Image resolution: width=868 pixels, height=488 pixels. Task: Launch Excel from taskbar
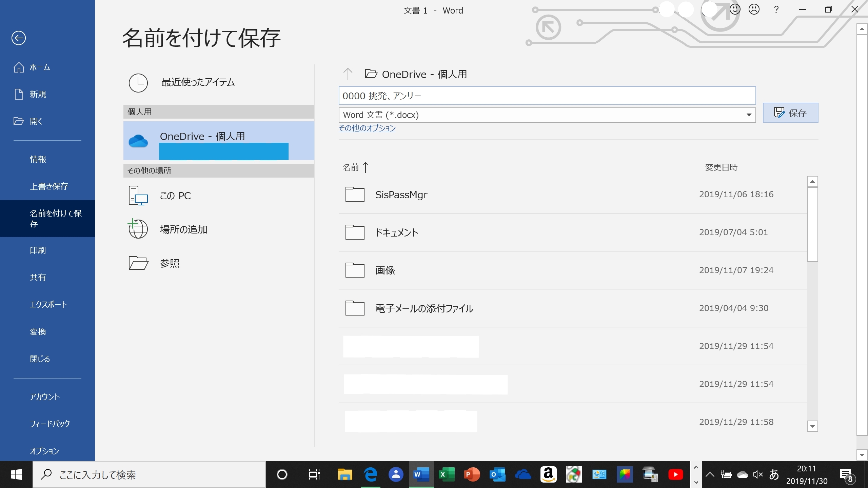coord(447,475)
